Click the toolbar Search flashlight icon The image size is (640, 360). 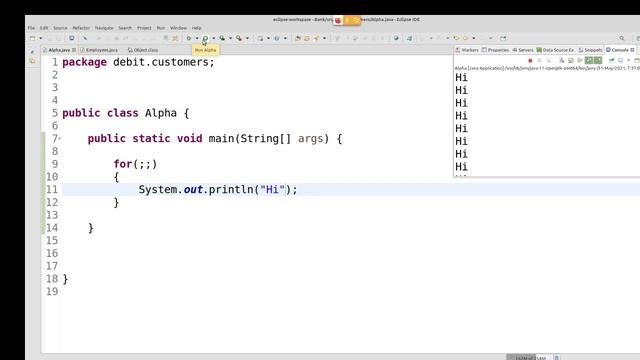(x=316, y=38)
